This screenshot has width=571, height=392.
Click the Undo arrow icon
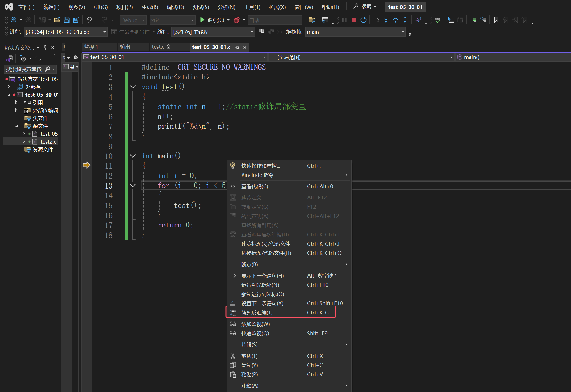pyautogui.click(x=89, y=20)
